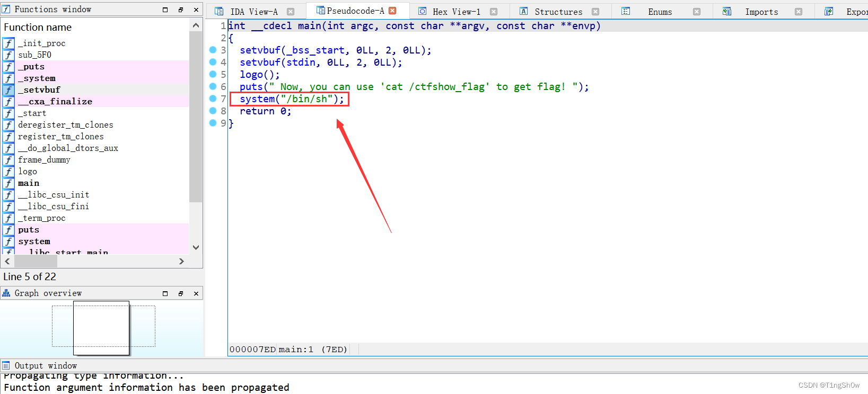Select __do_global_dtors_aux function
The height and width of the screenshot is (394, 868).
click(x=68, y=148)
